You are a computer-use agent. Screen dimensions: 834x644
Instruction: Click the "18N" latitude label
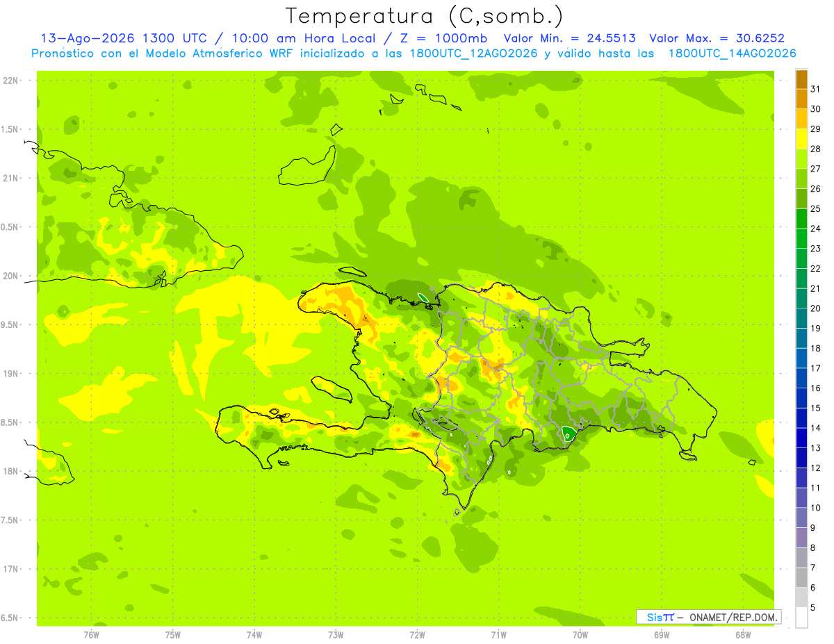(11, 471)
